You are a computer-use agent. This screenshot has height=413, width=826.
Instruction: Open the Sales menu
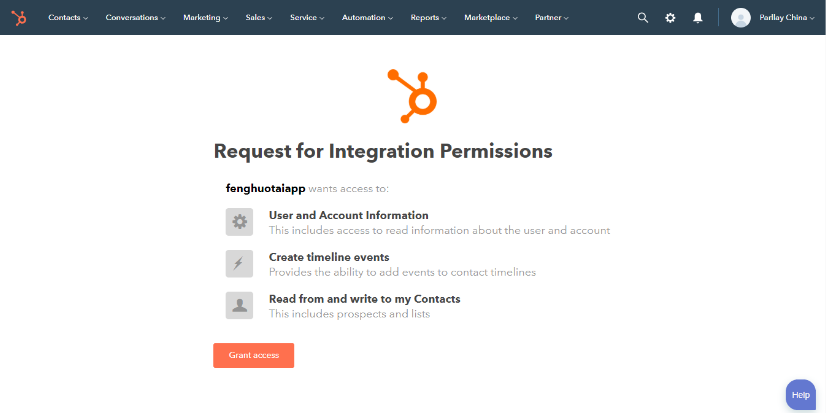click(x=259, y=18)
